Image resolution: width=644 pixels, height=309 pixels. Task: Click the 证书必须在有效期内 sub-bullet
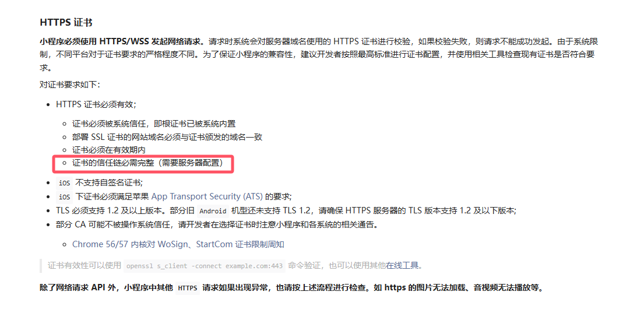109,150
